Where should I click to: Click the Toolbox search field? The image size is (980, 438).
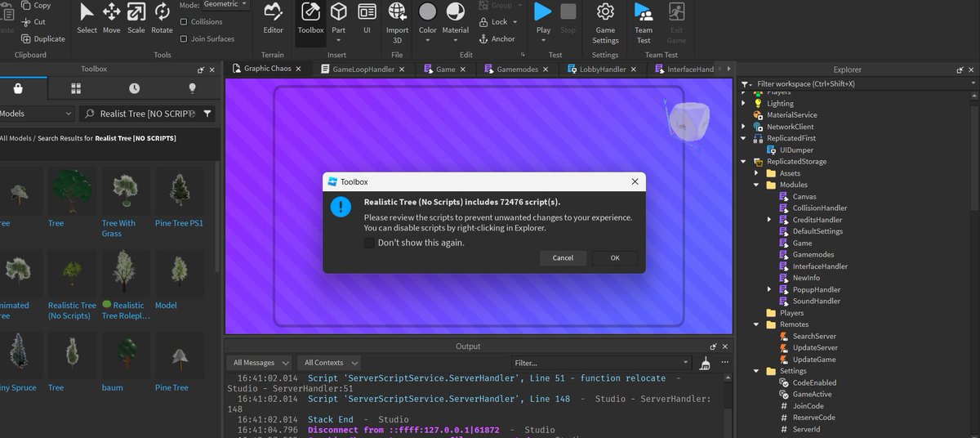coord(146,114)
